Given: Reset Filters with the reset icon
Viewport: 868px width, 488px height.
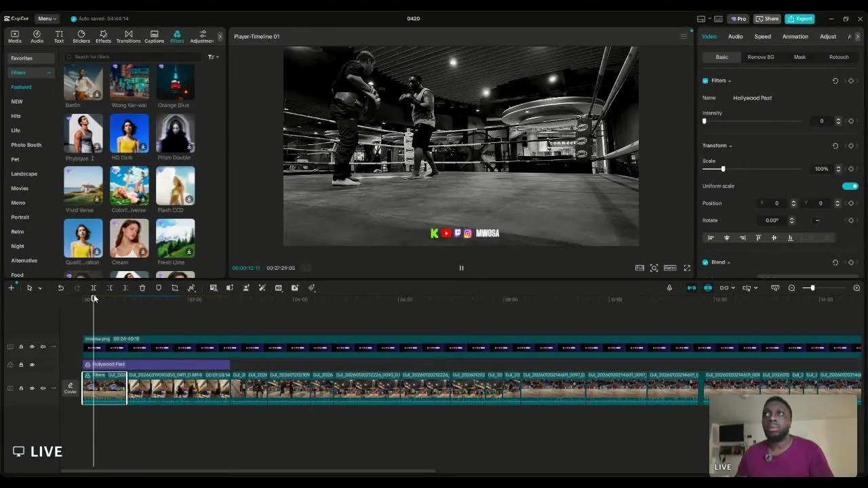Looking at the screenshot, I should click(x=835, y=81).
